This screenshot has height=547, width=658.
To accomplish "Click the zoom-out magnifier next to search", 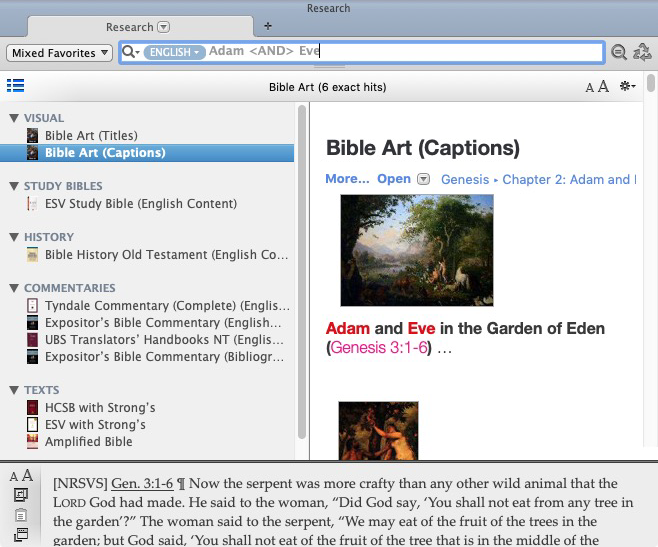I will coord(619,53).
